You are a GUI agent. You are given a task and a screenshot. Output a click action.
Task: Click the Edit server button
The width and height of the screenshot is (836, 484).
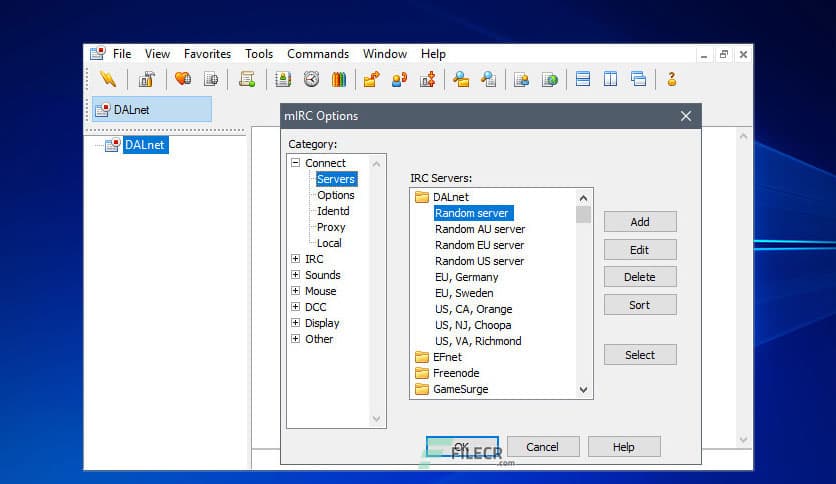640,249
